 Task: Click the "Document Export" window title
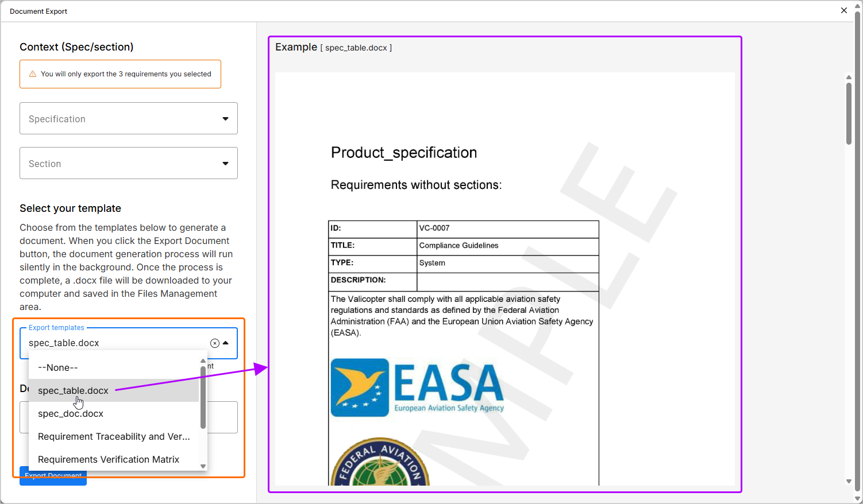38,11
